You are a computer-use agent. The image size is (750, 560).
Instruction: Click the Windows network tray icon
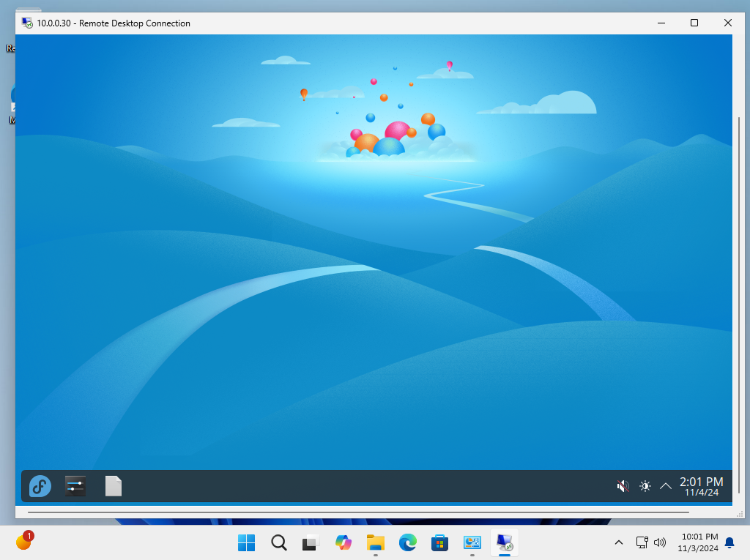[642, 542]
